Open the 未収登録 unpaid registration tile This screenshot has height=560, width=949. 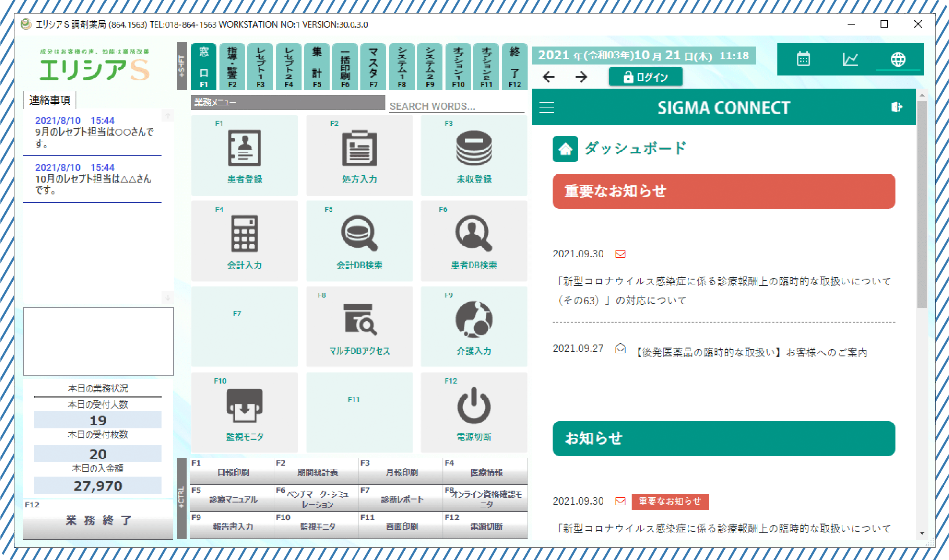tap(474, 155)
